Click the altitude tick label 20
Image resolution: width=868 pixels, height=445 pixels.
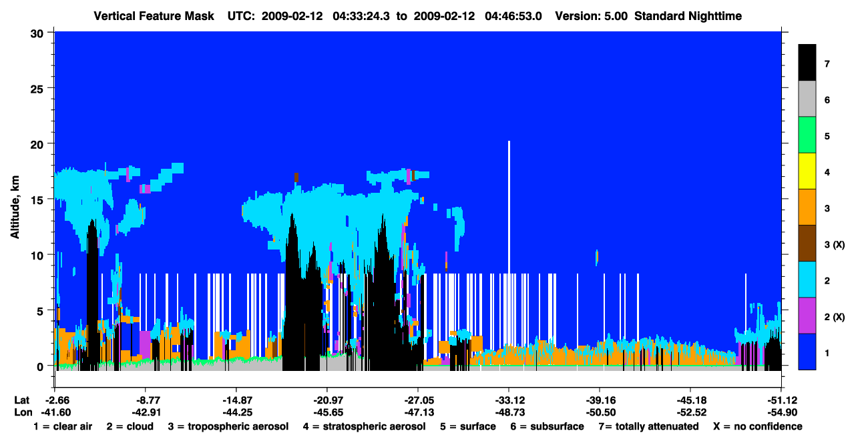(x=39, y=143)
